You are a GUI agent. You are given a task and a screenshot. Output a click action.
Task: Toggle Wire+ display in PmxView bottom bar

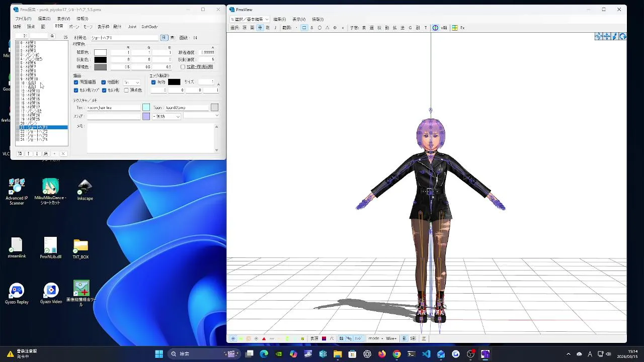pos(391,338)
